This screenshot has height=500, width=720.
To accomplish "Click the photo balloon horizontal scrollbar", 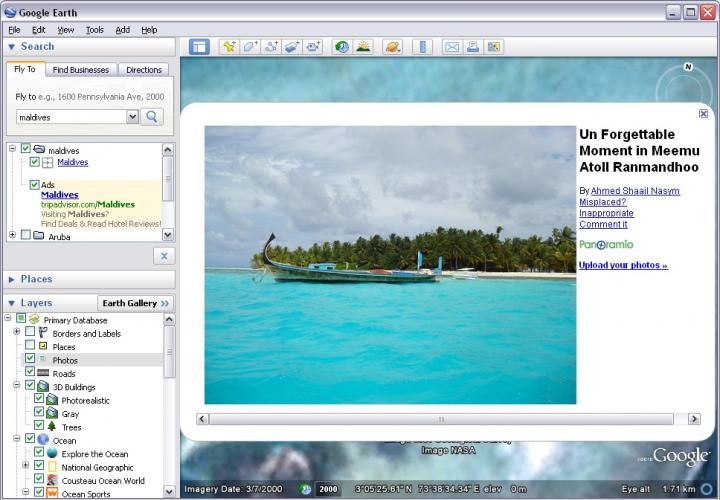I will click(x=440, y=419).
